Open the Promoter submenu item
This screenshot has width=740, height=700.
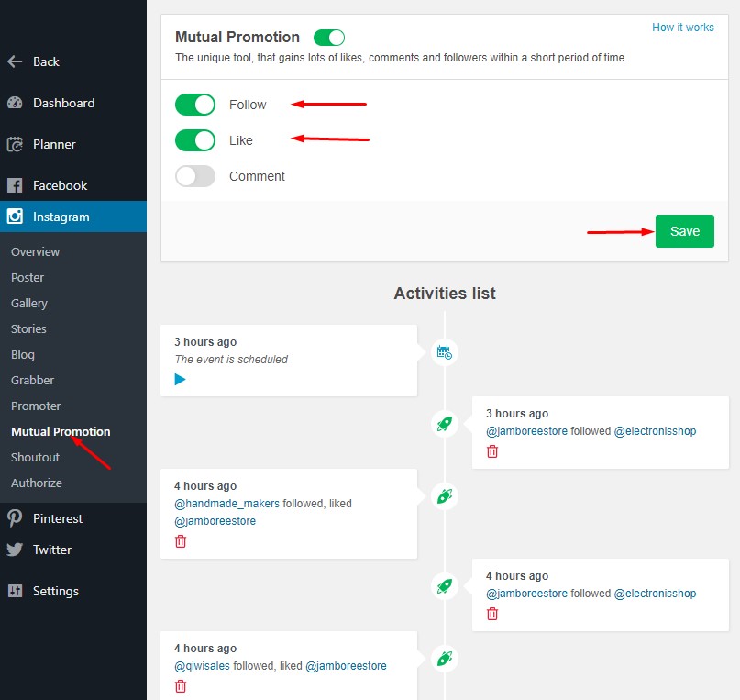coord(36,406)
